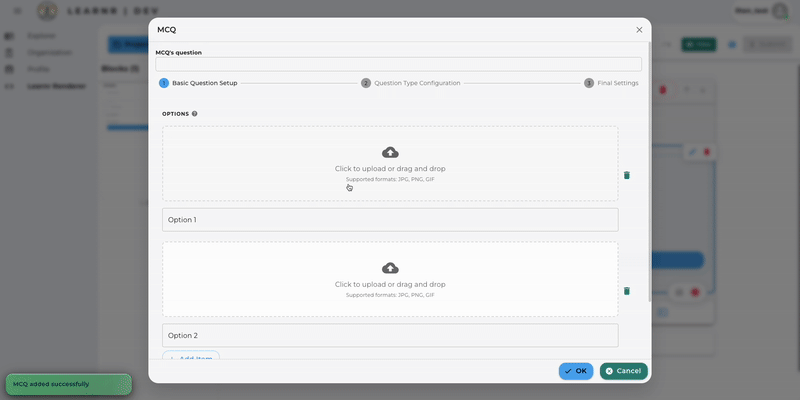Delete Option 2 with its trash icon

(x=627, y=291)
